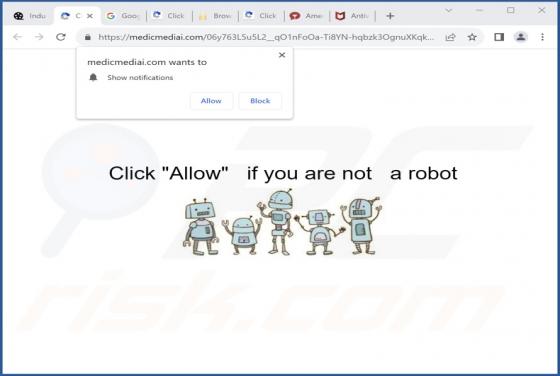Click the medicmediai.com URL address bar

(266, 37)
